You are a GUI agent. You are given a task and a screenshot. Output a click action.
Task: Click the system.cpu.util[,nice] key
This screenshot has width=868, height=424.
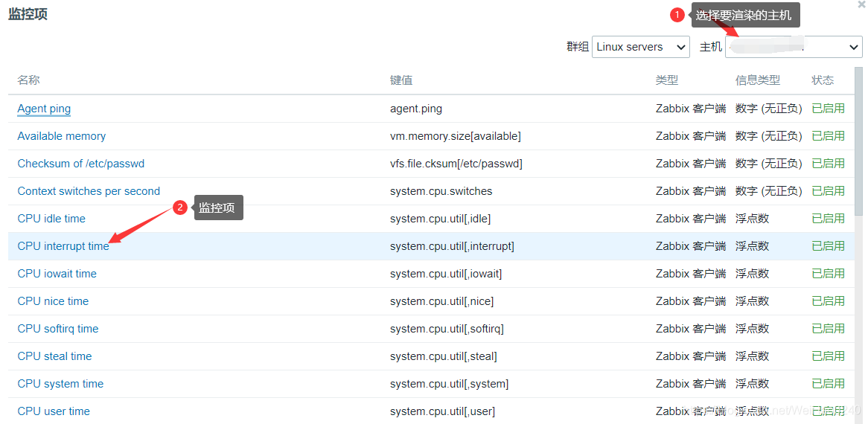[x=441, y=301]
